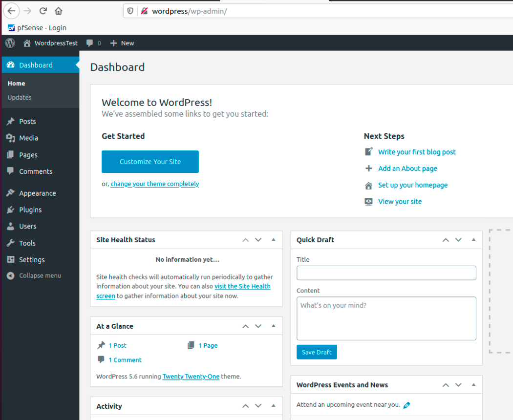Move WordPress Events and News panel up
This screenshot has height=420, width=513.
[446, 385]
